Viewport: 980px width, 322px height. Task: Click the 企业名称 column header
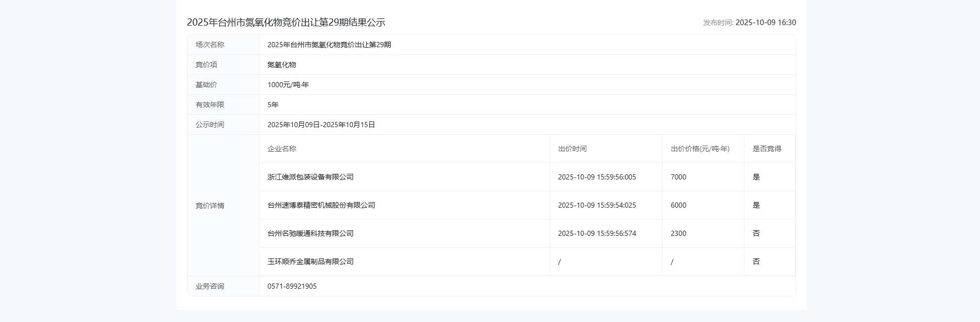(x=282, y=149)
